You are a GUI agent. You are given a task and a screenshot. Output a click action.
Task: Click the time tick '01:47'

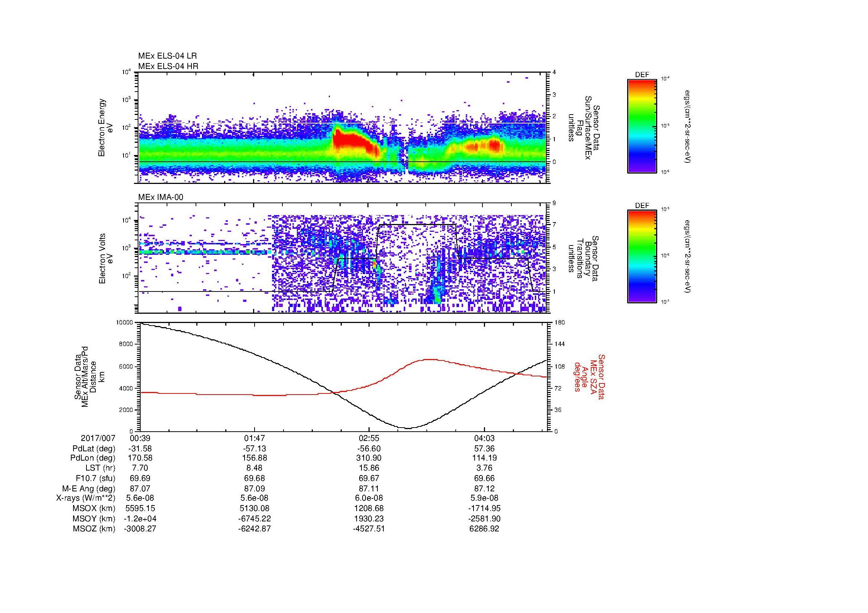tap(255, 438)
